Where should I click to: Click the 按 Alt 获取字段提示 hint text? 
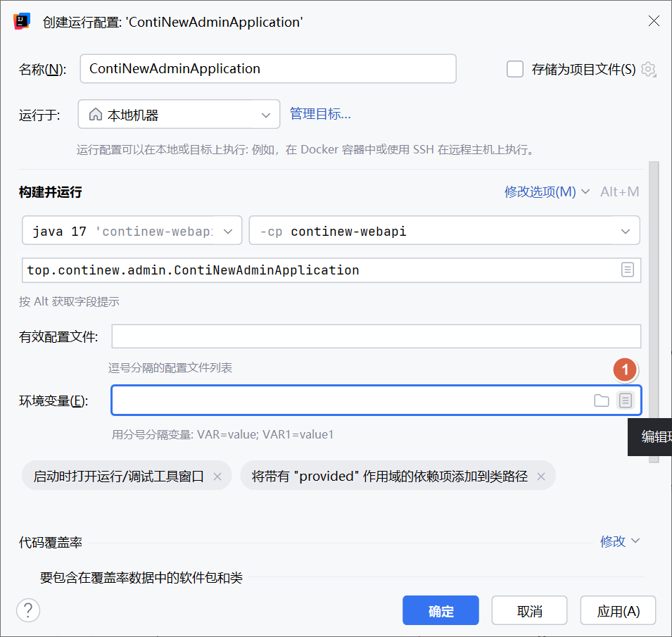[x=69, y=302]
